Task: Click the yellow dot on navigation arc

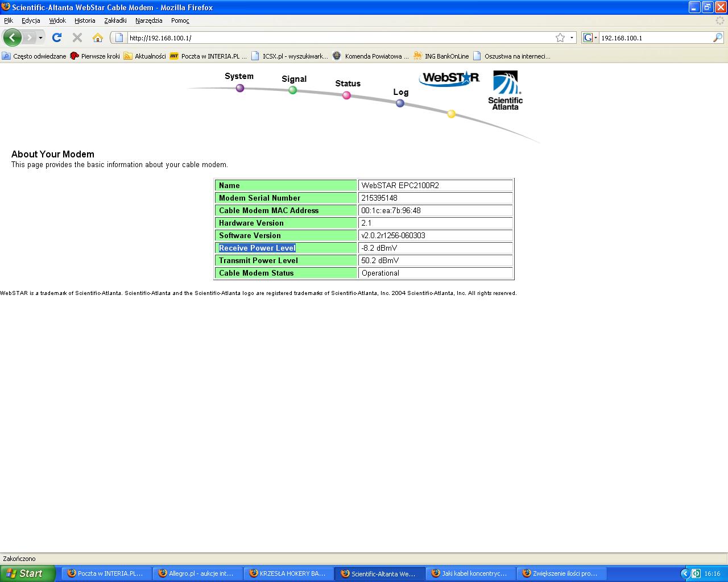Action: (x=451, y=114)
